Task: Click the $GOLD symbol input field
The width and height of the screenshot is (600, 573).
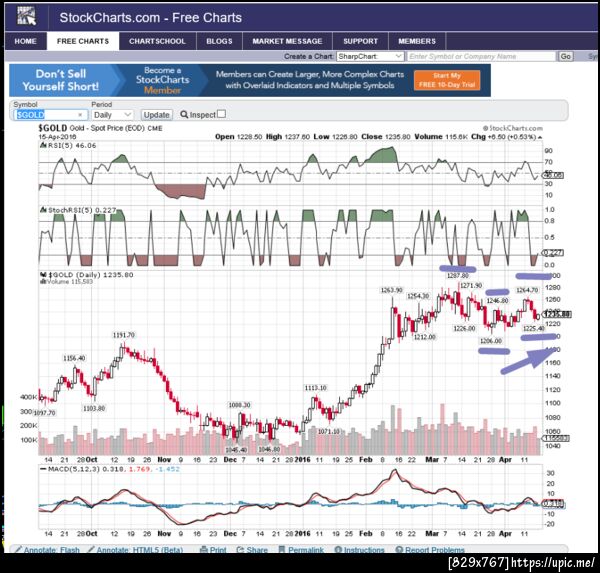Action: 51,115
